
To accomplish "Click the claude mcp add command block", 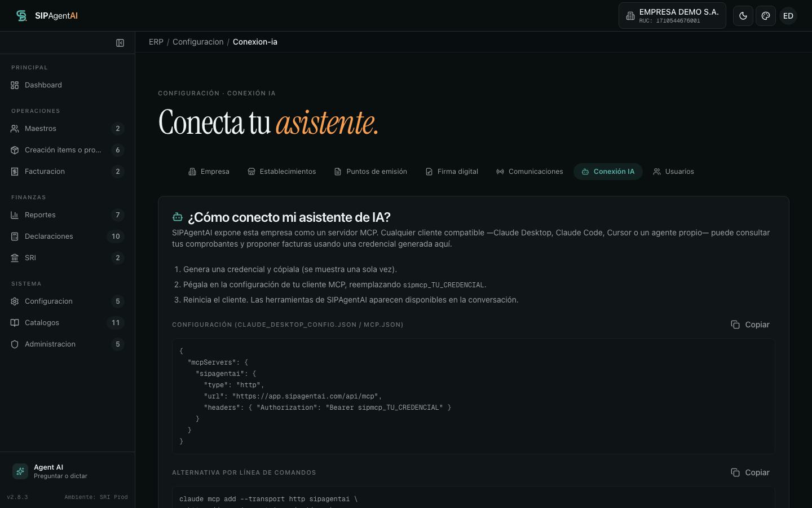I will (x=474, y=497).
